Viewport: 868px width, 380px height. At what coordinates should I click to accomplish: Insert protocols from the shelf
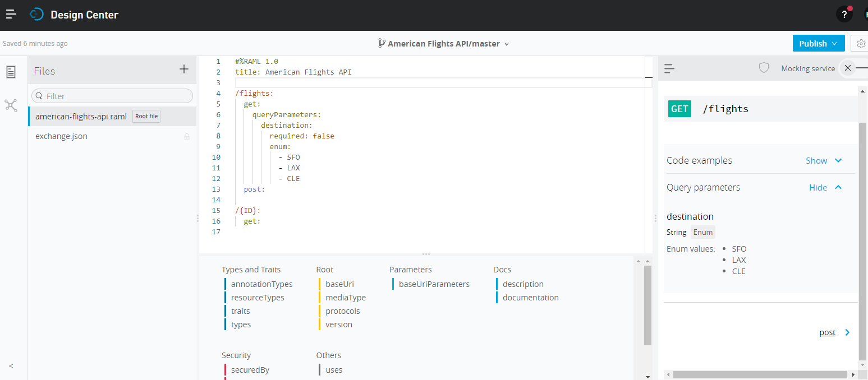[x=343, y=311]
